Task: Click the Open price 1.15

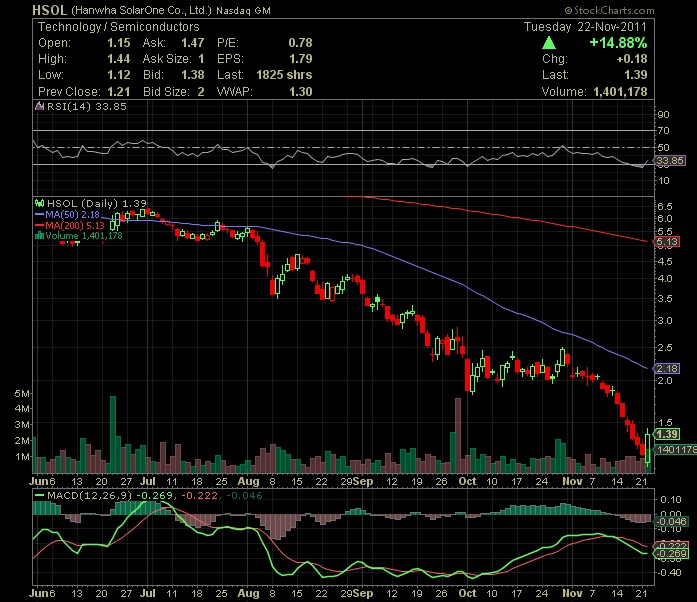Action: click(119, 43)
